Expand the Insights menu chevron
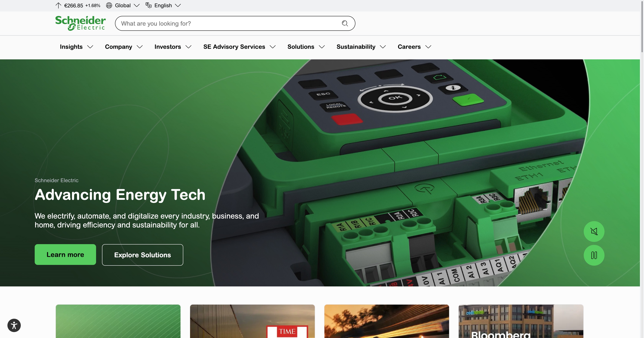This screenshot has width=644, height=338. click(90, 47)
